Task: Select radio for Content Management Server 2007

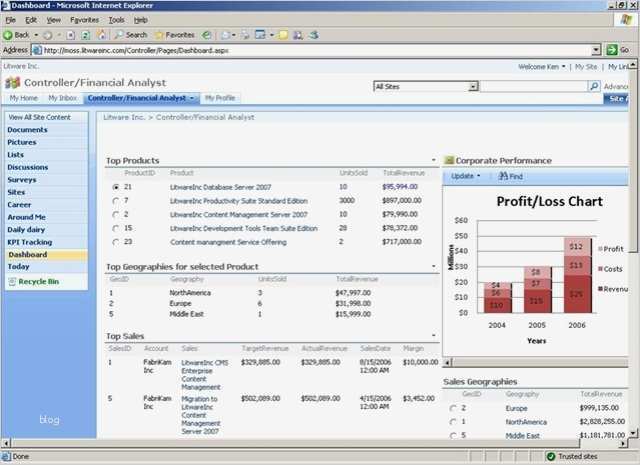Action: 116,215
